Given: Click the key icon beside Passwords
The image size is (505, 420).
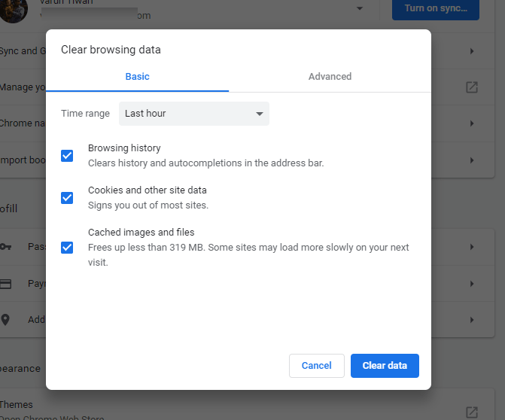Looking at the screenshot, I should 6,246.
